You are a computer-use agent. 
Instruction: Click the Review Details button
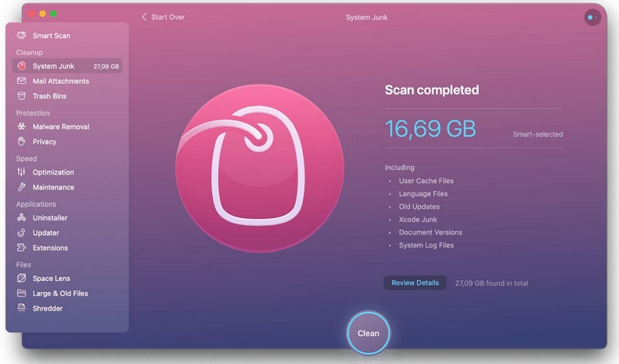coord(415,283)
